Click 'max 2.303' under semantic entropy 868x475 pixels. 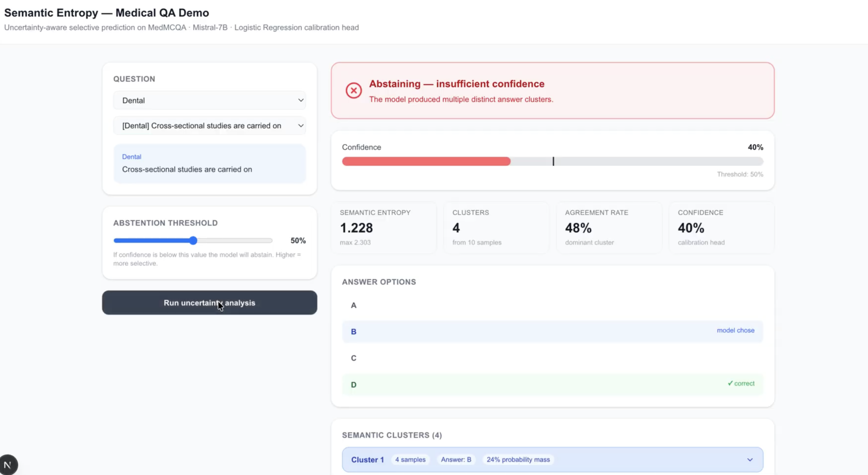coord(355,242)
